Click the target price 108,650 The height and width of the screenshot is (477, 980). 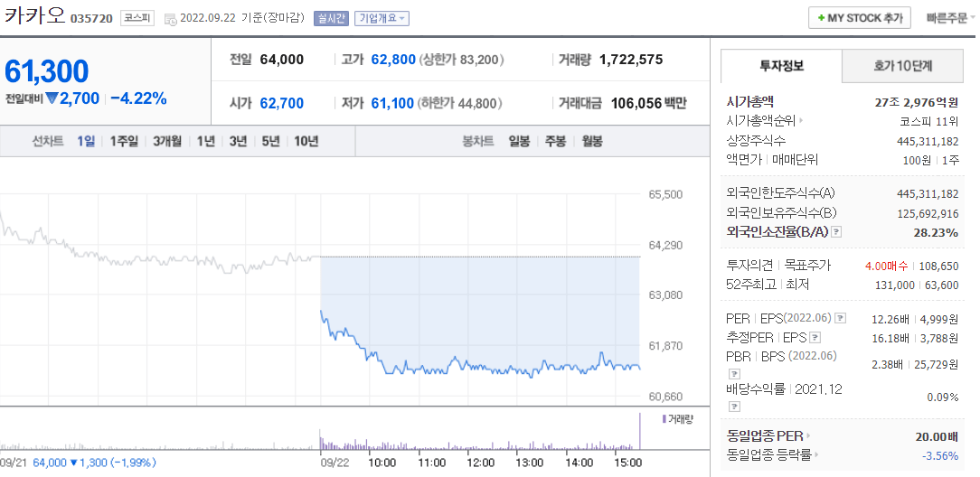pyautogui.click(x=939, y=267)
